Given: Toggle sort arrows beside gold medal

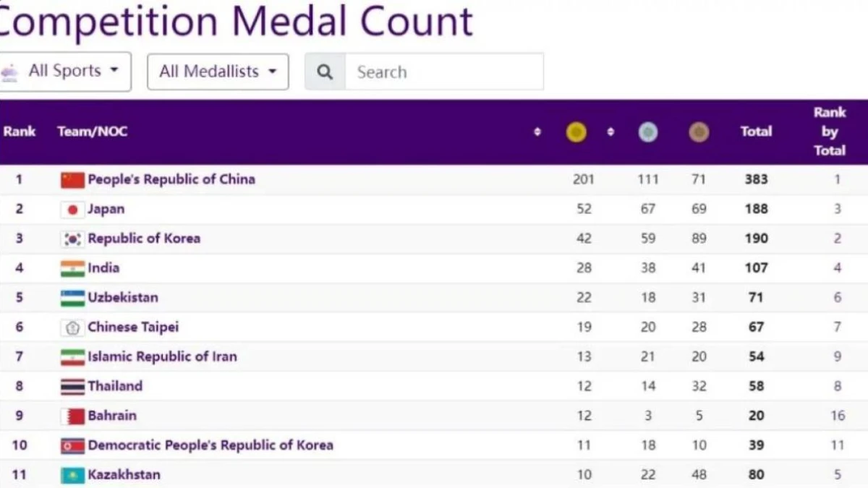Looking at the screenshot, I should tap(537, 132).
